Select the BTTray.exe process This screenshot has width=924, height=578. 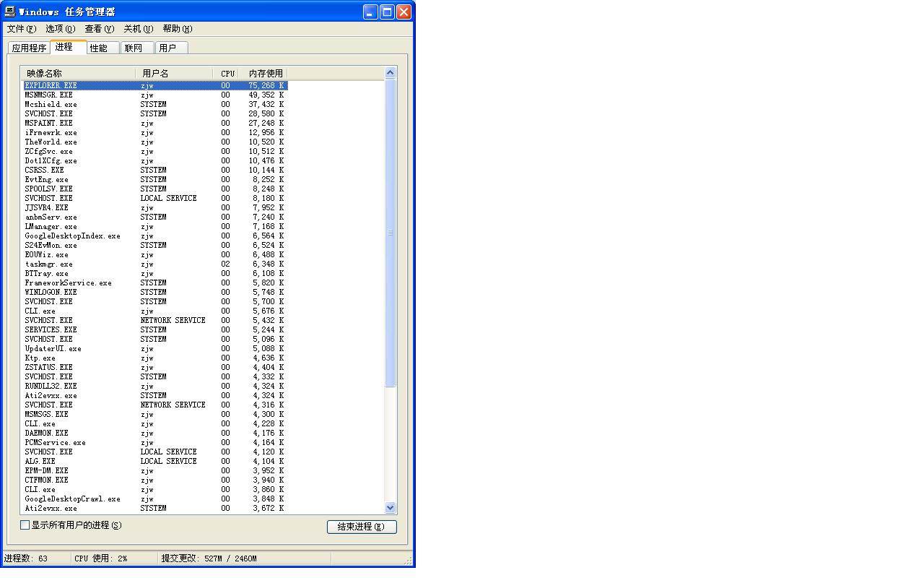155,273
